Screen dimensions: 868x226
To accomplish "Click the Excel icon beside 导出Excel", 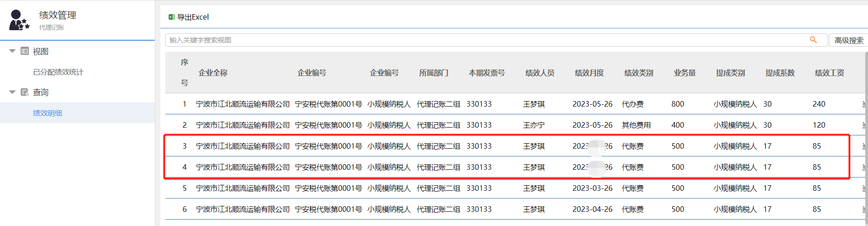I will pyautogui.click(x=172, y=17).
